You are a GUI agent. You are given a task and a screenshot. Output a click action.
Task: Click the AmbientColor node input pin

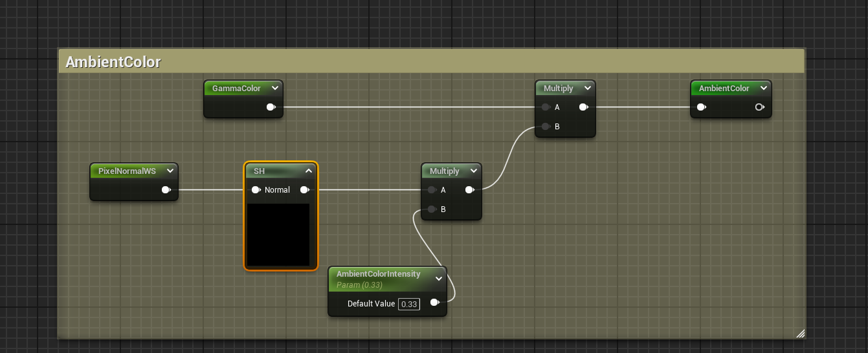click(x=701, y=107)
